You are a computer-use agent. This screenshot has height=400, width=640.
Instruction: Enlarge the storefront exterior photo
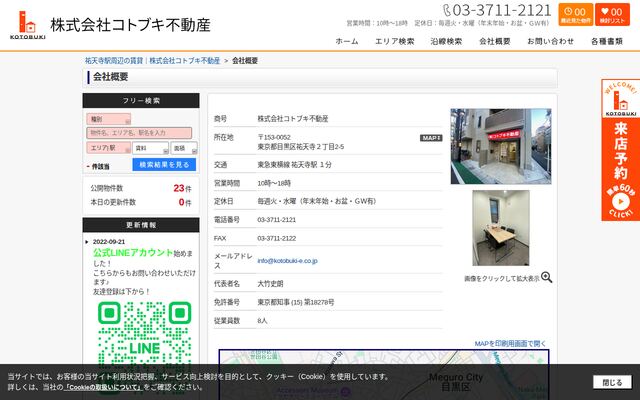point(501,146)
